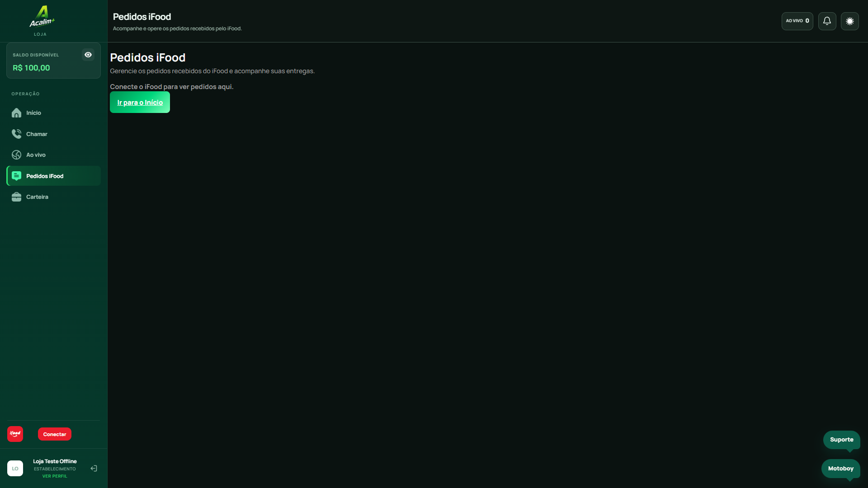
Task: Toggle balance visibility with the eye icon
Action: 88,55
